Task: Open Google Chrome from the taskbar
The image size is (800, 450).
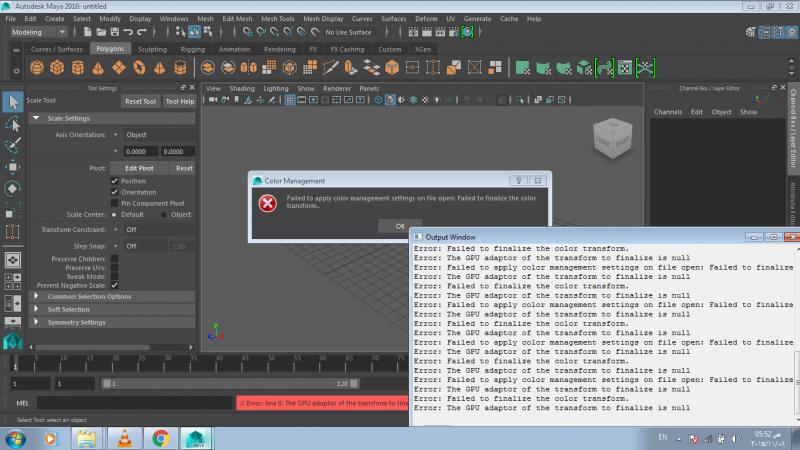Action: [x=160, y=438]
